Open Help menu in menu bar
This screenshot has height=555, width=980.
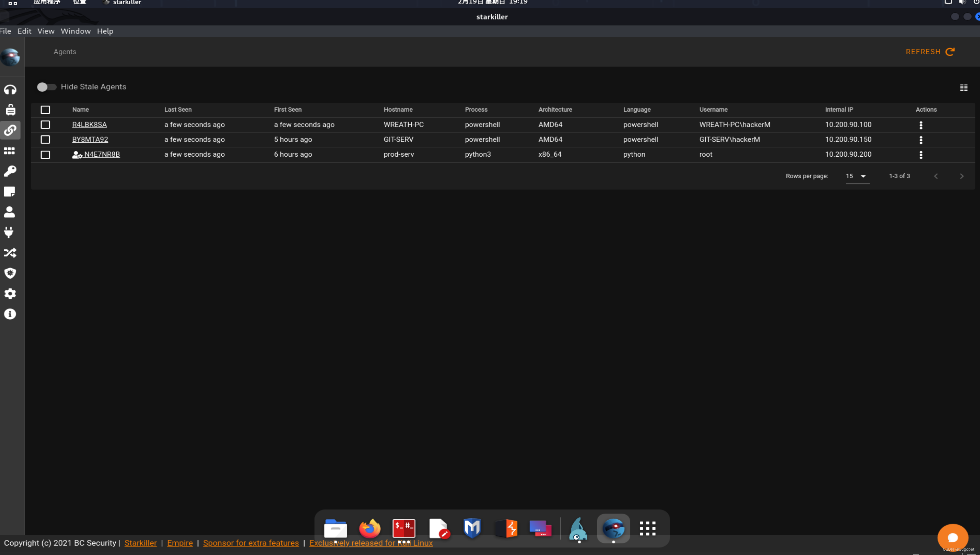coord(106,31)
